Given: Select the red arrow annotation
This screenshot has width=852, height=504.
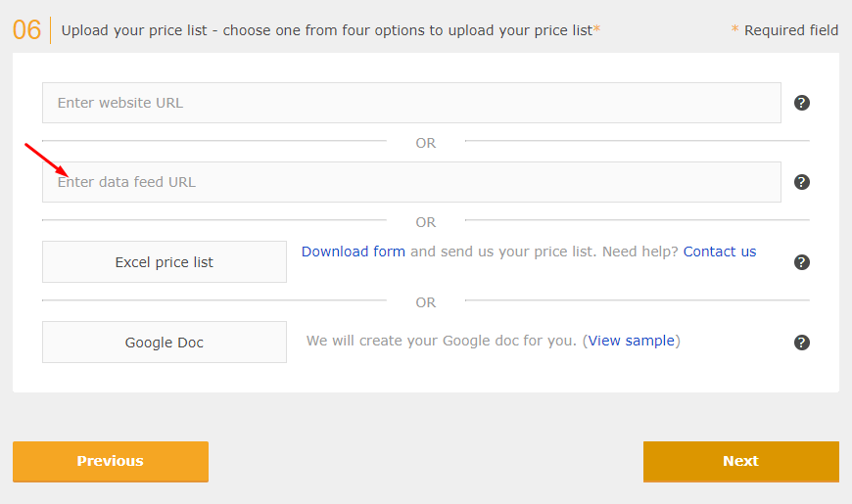Looking at the screenshot, I should pos(47,160).
